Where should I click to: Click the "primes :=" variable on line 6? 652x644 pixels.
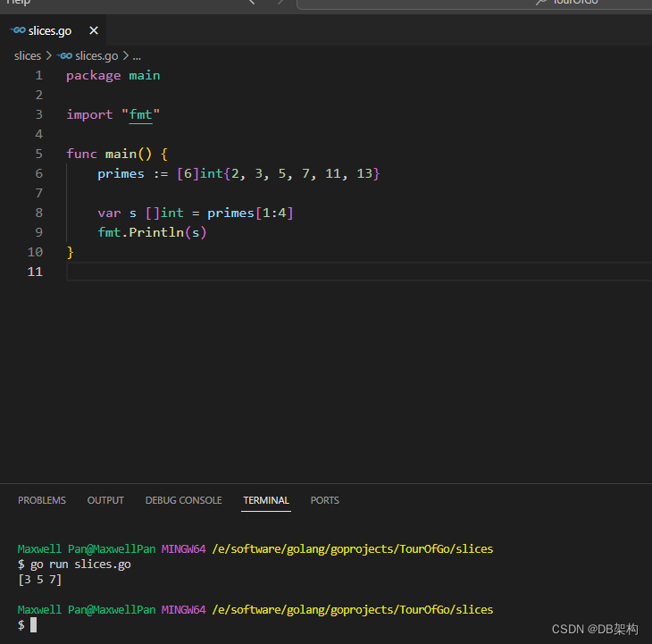(133, 174)
